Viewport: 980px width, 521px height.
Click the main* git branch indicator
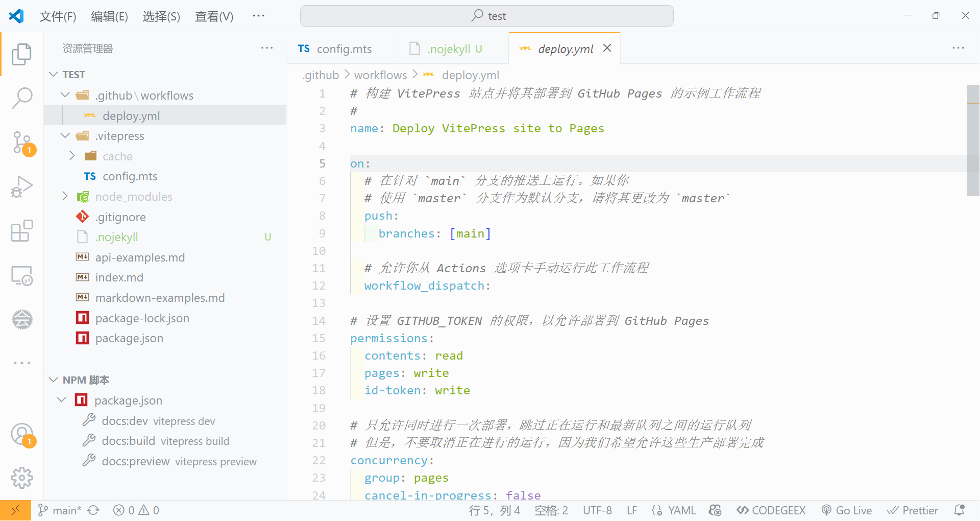pos(60,510)
